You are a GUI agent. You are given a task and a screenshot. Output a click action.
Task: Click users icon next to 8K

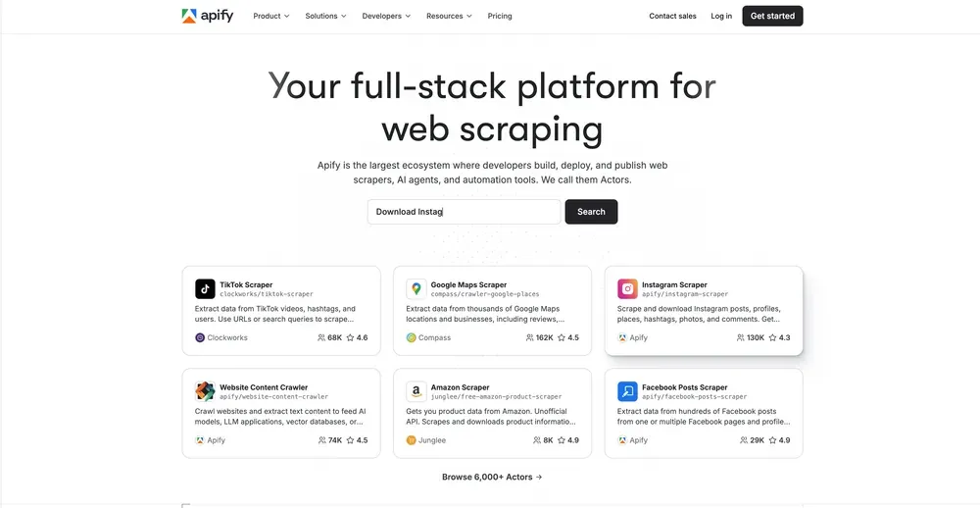click(537, 440)
